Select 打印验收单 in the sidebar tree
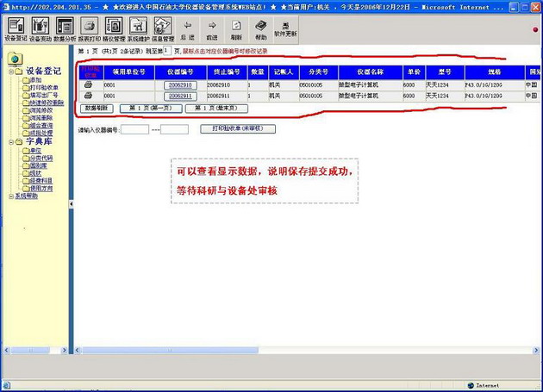The width and height of the screenshot is (543, 392). pos(43,87)
